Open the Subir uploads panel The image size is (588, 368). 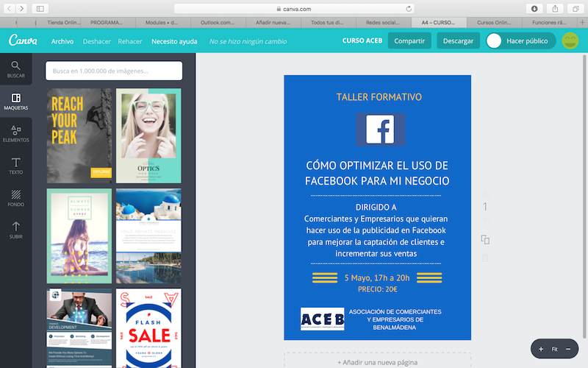pos(15,230)
